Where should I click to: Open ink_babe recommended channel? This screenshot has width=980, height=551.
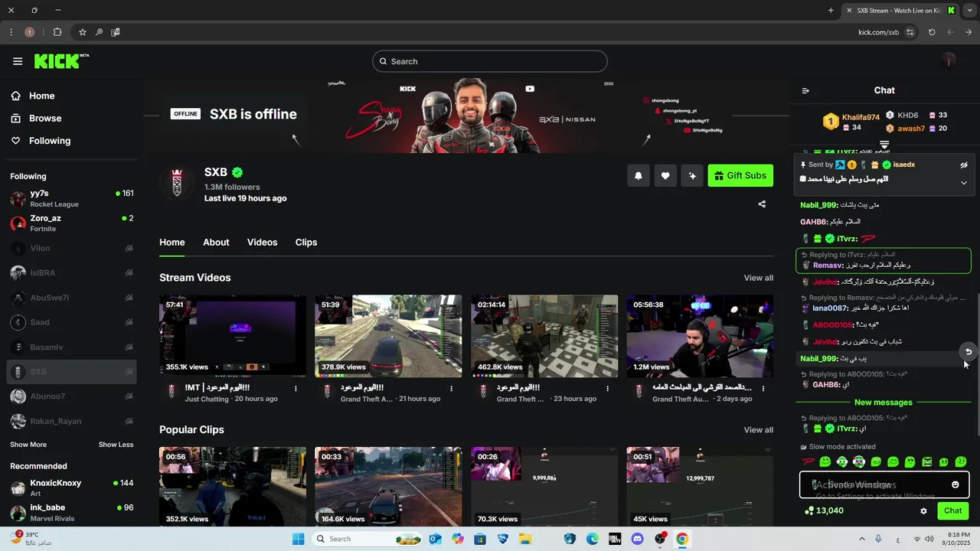tap(72, 512)
